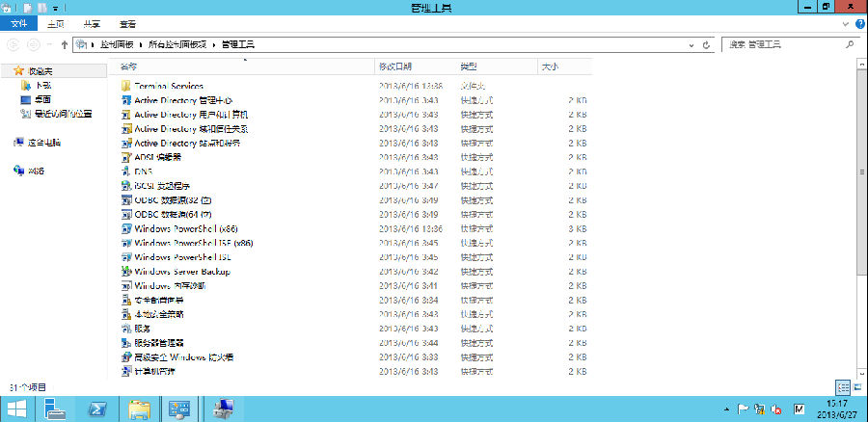The width and height of the screenshot is (868, 422).
Task: Open Explorer help question mark icon
Action: pos(859,24)
